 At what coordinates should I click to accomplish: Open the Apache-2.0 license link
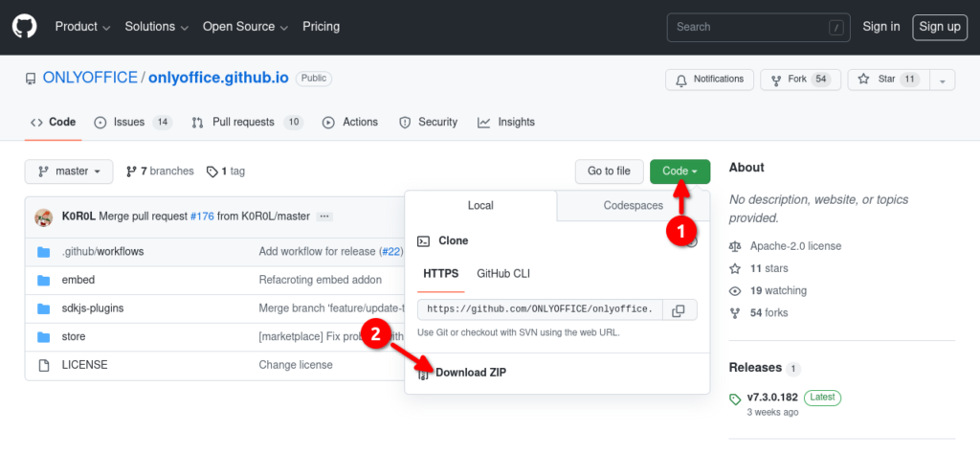coord(795,246)
